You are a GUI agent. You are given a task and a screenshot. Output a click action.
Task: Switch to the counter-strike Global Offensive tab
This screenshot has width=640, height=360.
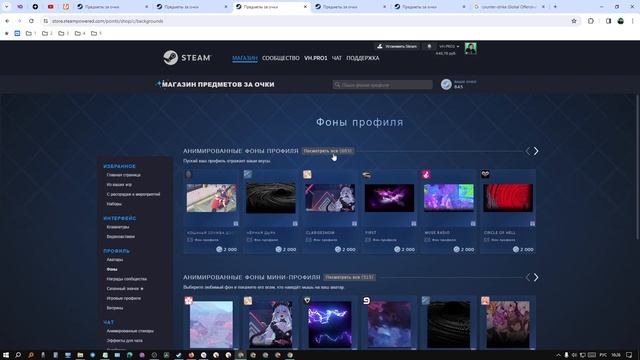[509, 7]
